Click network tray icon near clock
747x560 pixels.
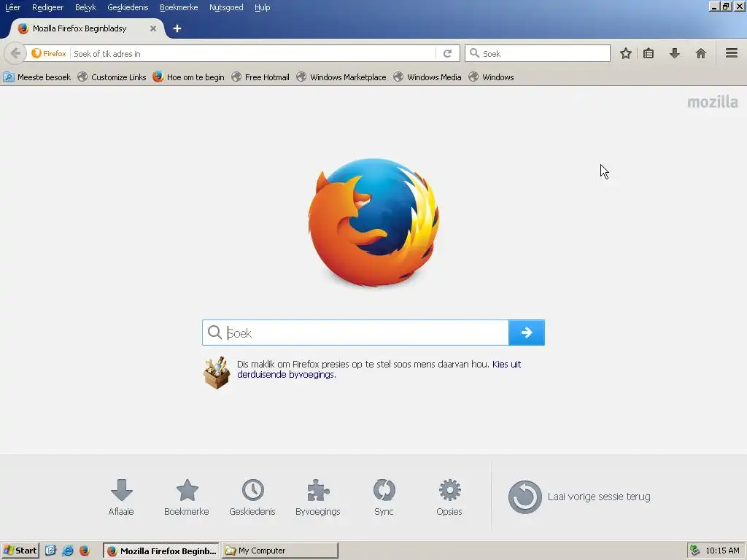695,551
